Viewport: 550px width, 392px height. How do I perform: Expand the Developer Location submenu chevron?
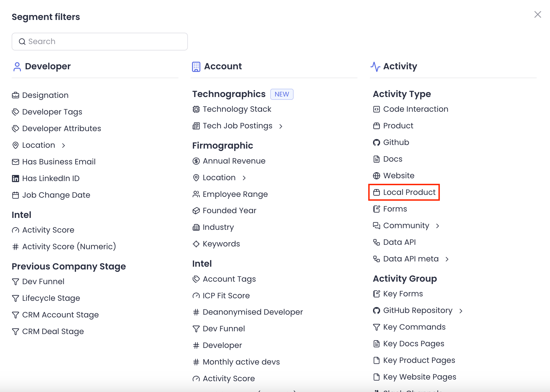pos(64,145)
